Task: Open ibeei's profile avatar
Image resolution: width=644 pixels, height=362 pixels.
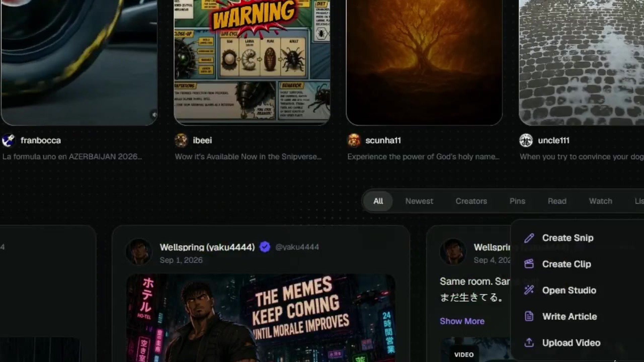Action: pos(181,140)
